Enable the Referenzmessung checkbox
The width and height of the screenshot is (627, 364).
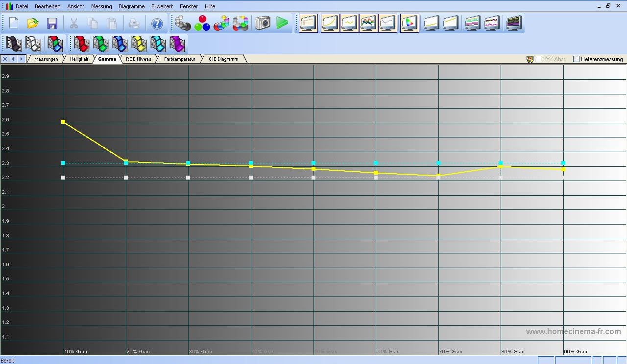pyautogui.click(x=576, y=59)
